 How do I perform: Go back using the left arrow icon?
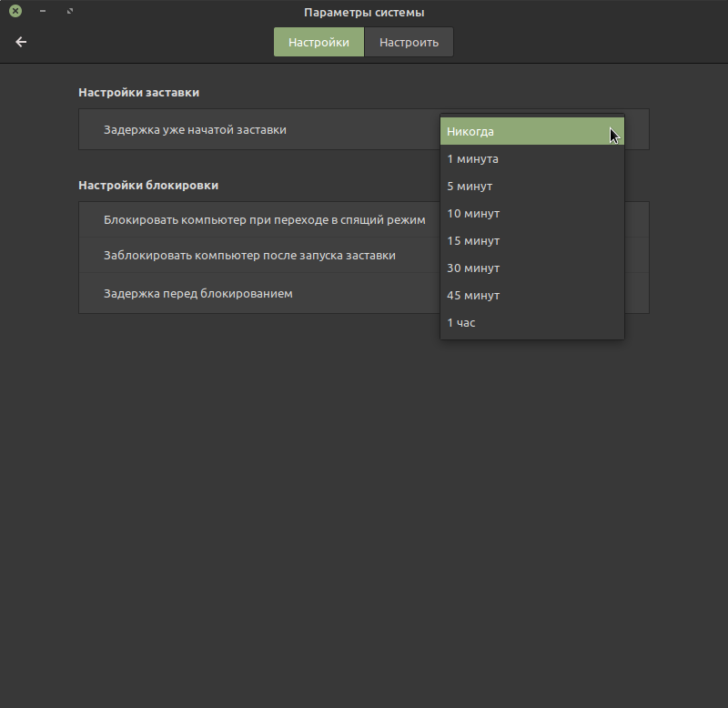pos(21,42)
